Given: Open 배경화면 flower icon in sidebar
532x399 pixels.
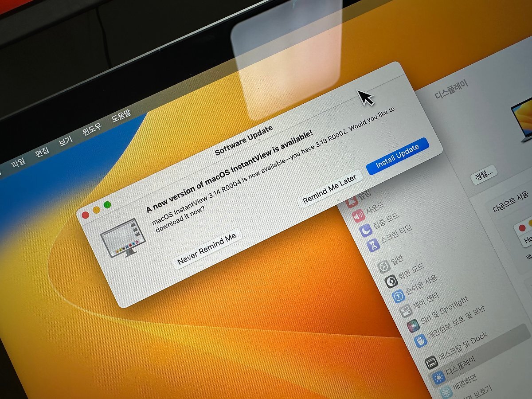Looking at the screenshot, I should click(446, 393).
